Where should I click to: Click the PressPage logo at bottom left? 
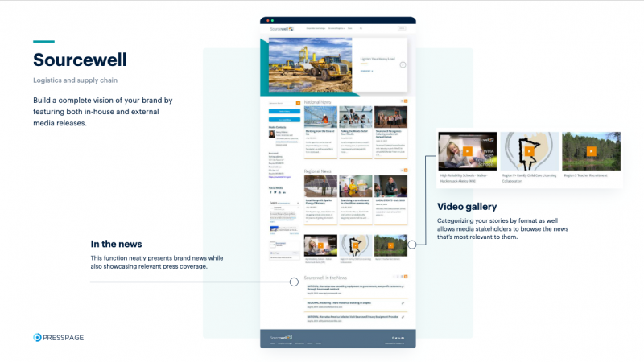(x=58, y=337)
